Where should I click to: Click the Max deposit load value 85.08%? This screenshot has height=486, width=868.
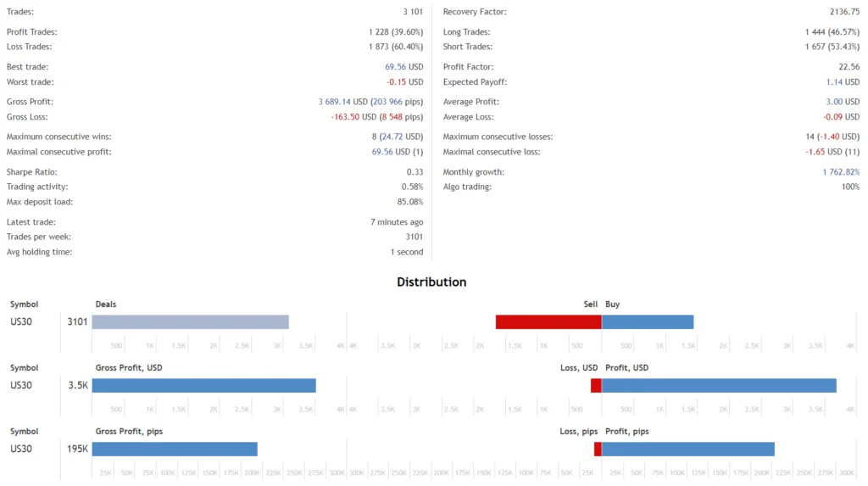pos(410,202)
